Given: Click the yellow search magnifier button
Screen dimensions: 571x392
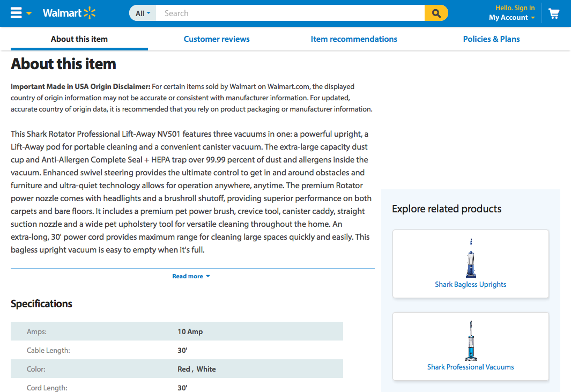Looking at the screenshot, I should click(x=436, y=13).
